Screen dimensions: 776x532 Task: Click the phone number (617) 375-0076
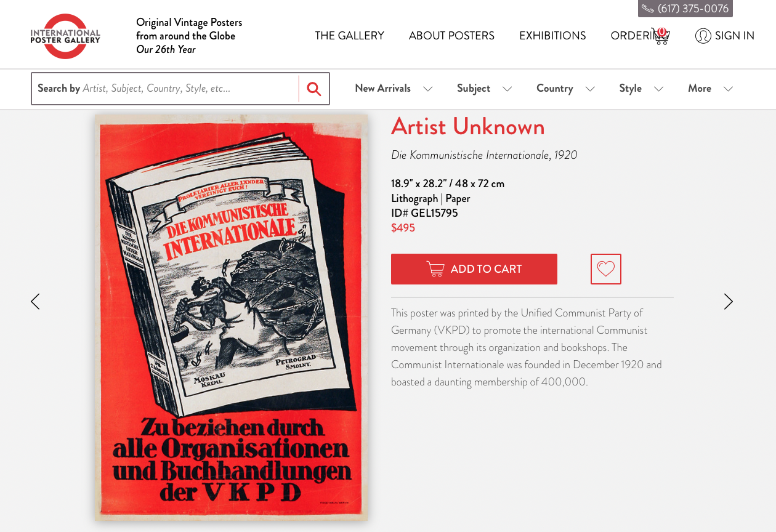coord(685,9)
